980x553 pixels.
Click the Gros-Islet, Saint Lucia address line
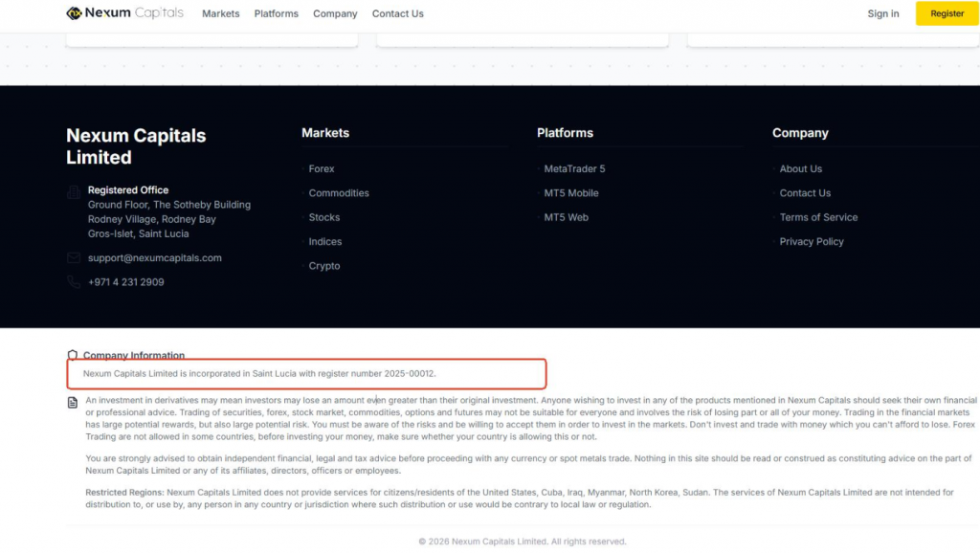[x=138, y=233]
